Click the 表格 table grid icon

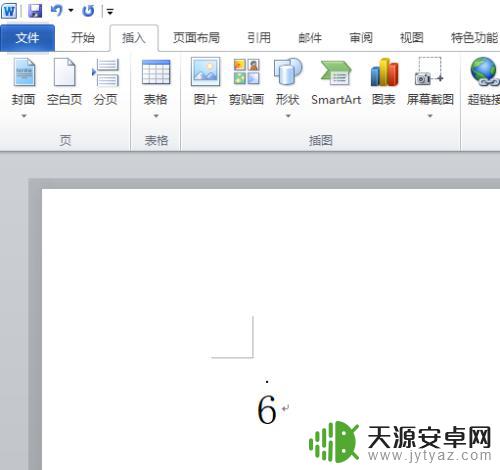tap(156, 72)
